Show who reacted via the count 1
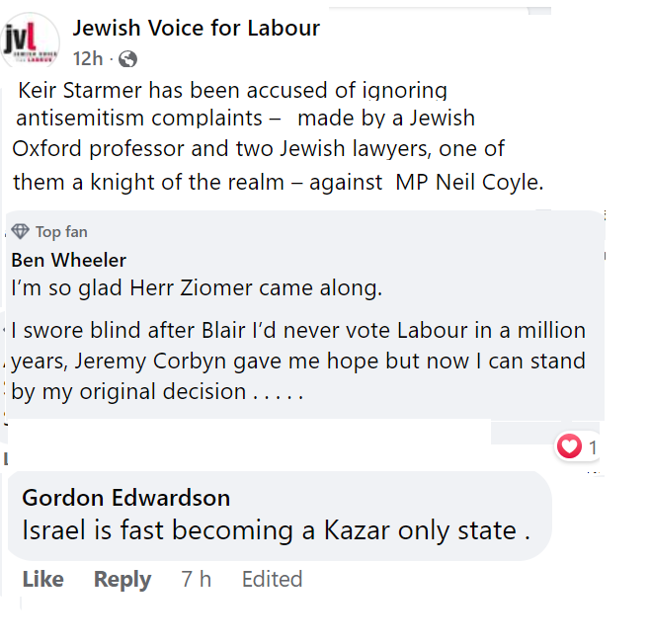 click(593, 448)
